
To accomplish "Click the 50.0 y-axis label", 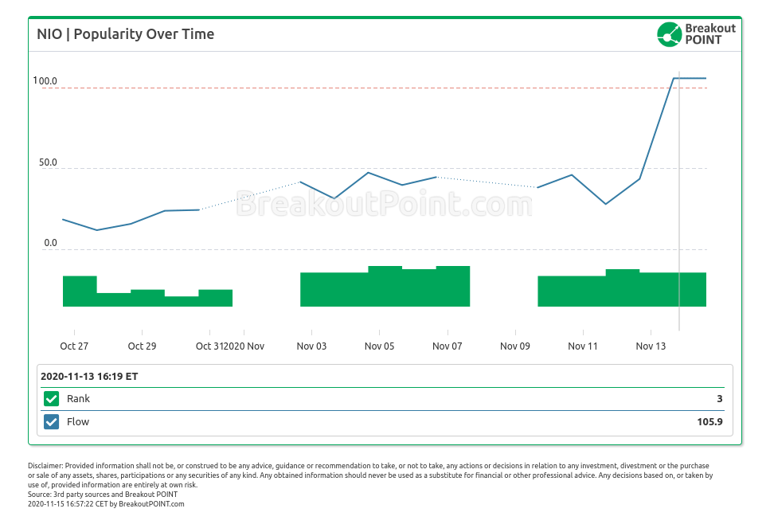I will pyautogui.click(x=48, y=162).
